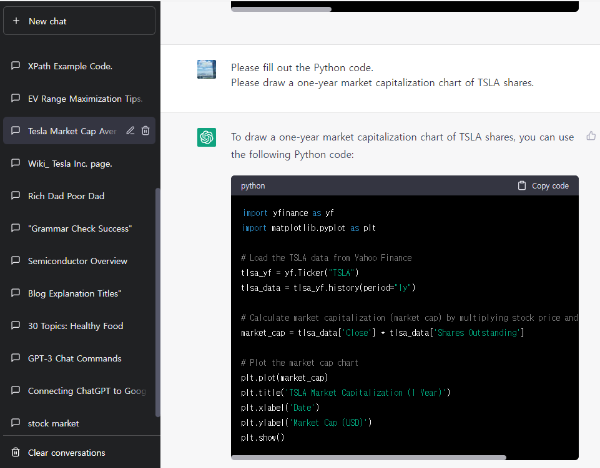The width and height of the screenshot is (600, 468).
Task: Click the plt.title code line
Action: pyautogui.click(x=346, y=393)
